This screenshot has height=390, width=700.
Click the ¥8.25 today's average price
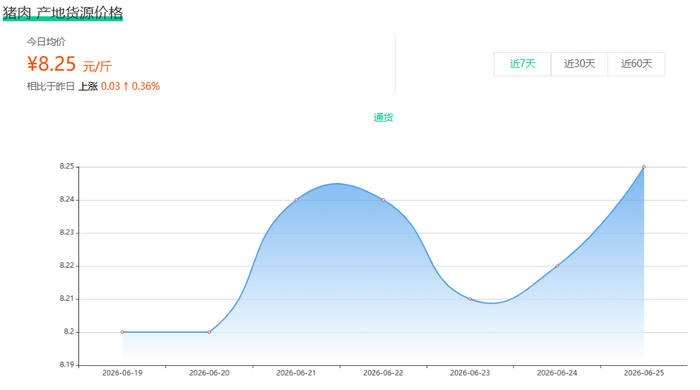click(x=51, y=64)
